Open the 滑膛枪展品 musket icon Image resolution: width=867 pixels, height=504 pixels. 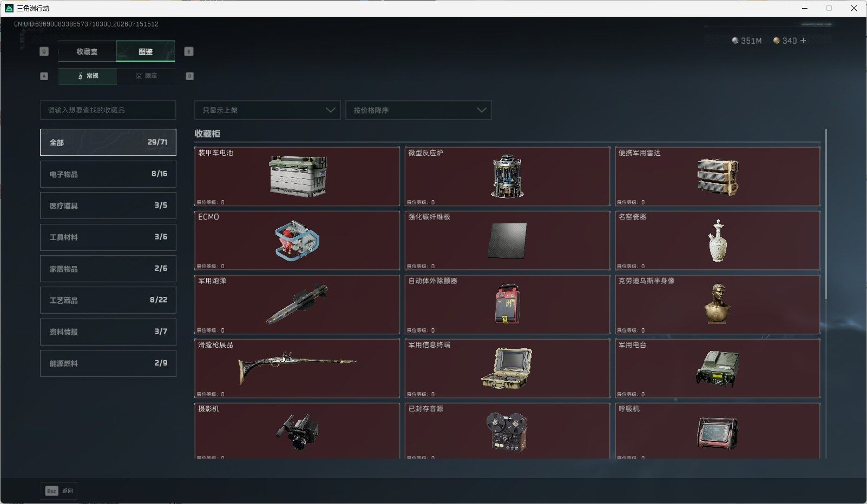click(297, 368)
